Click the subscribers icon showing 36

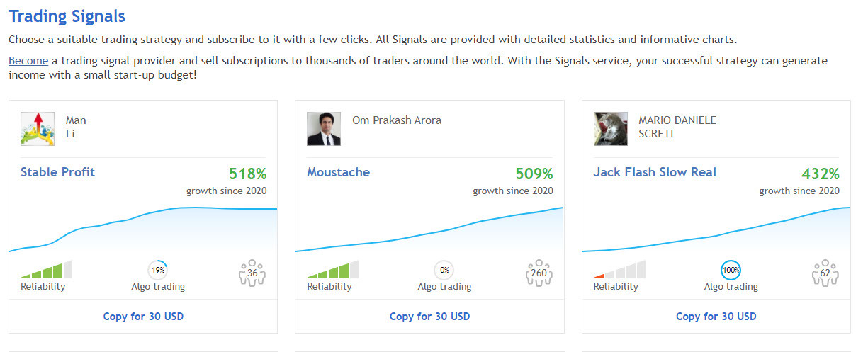coord(252,271)
